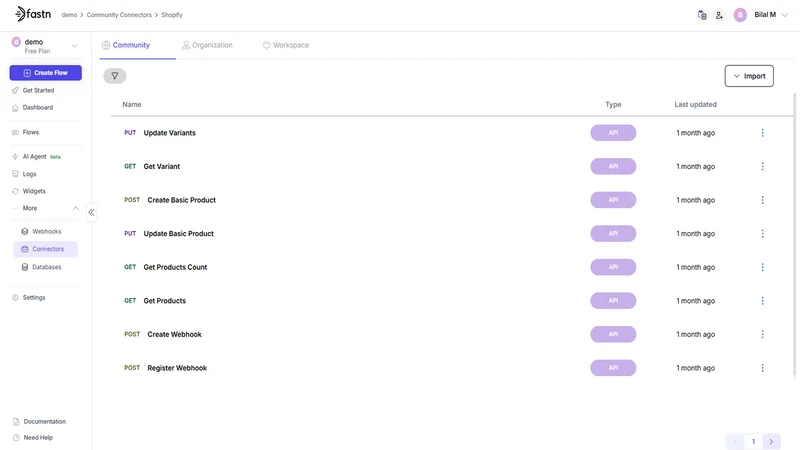
Task: Select Update Basic Product connector
Action: [x=179, y=234]
